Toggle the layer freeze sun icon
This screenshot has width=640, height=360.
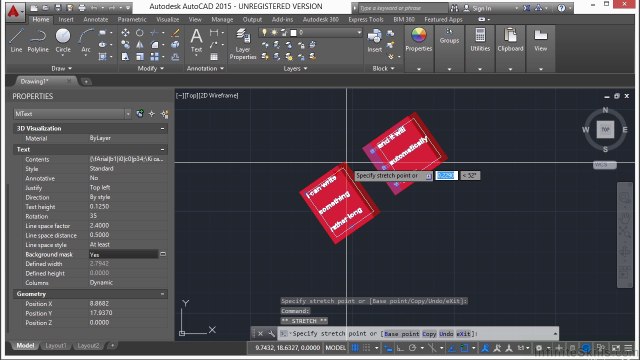[274, 32]
